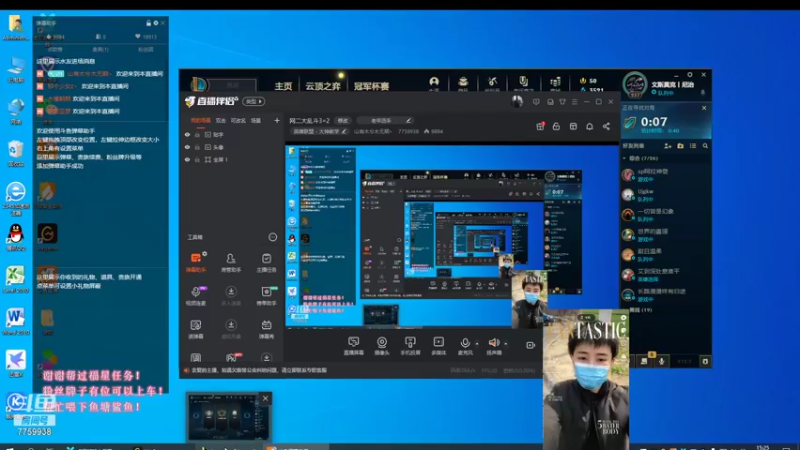Image resolution: width=800 pixels, height=450 pixels.
Task: Open the store icon in League client header
Action: pyautogui.click(x=555, y=84)
